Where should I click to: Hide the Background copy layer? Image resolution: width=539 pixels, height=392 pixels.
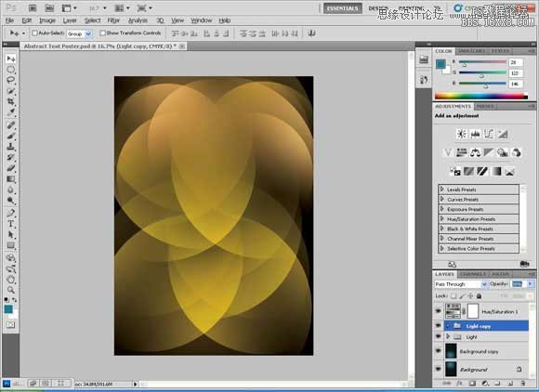pyautogui.click(x=439, y=351)
